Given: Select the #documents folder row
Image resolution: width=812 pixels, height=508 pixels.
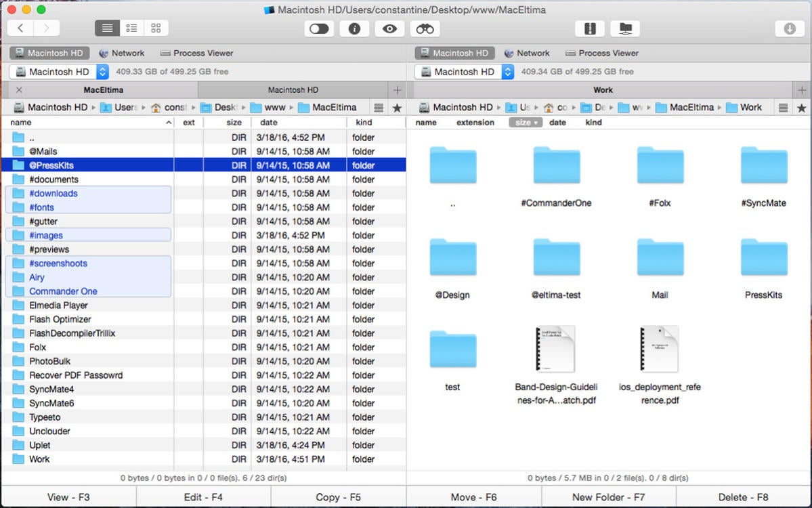Looking at the screenshot, I should [204, 179].
